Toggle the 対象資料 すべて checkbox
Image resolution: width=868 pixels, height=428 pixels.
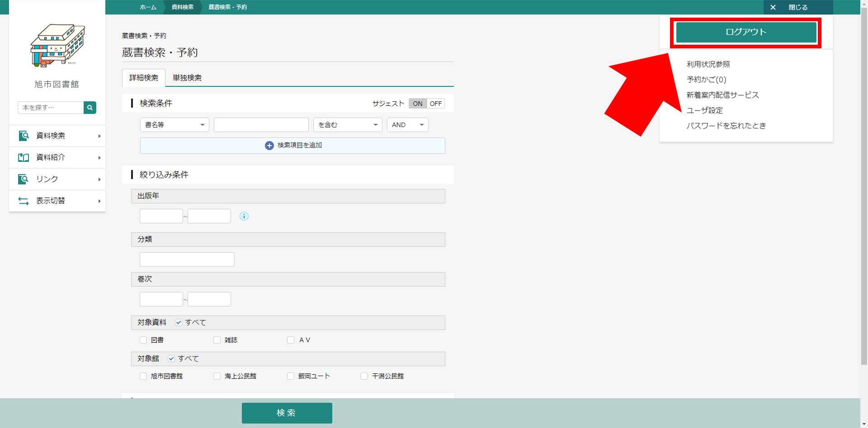pyautogui.click(x=179, y=322)
